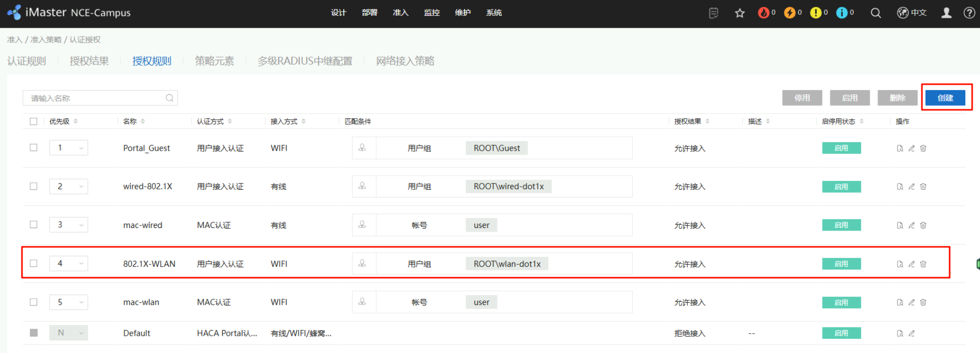Open the 中文 language selector

912,13
